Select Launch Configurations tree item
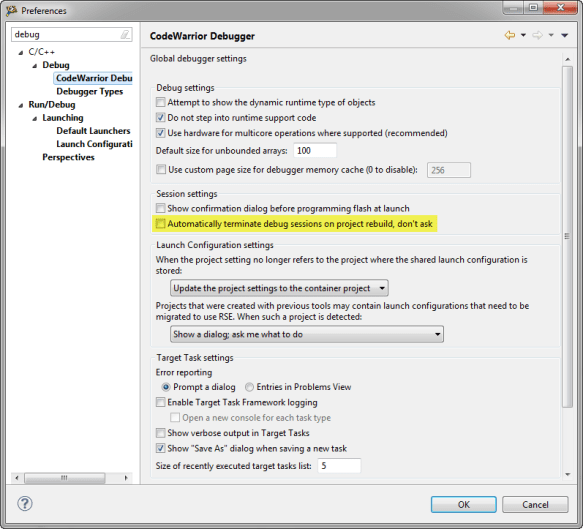The width and height of the screenshot is (583, 529). coord(94,144)
